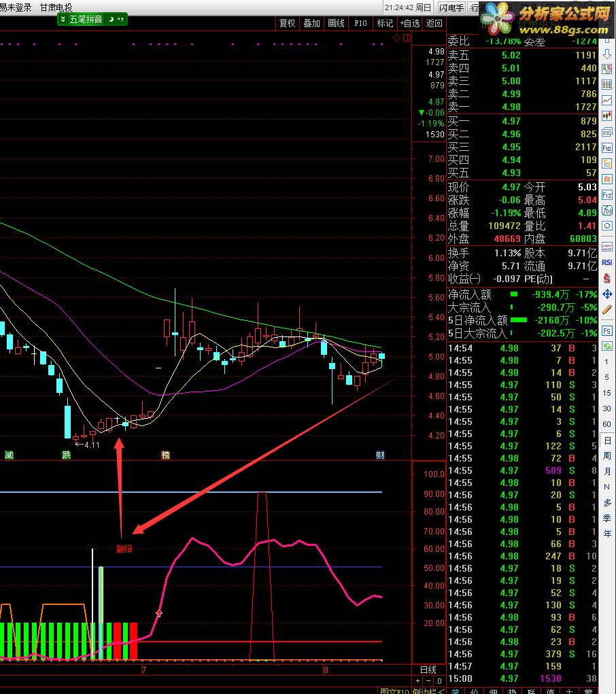Open F10 company info from chart toolbar
Screen dimensions: 616x694
[360, 24]
